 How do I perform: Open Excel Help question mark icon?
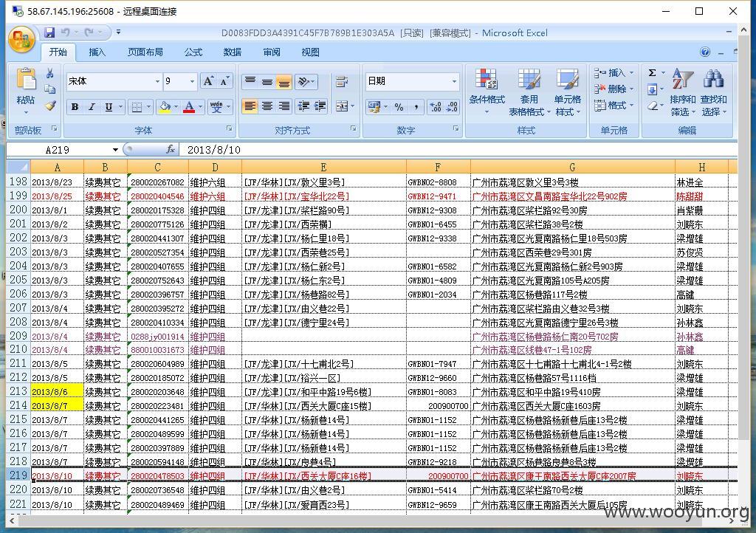click(705, 52)
